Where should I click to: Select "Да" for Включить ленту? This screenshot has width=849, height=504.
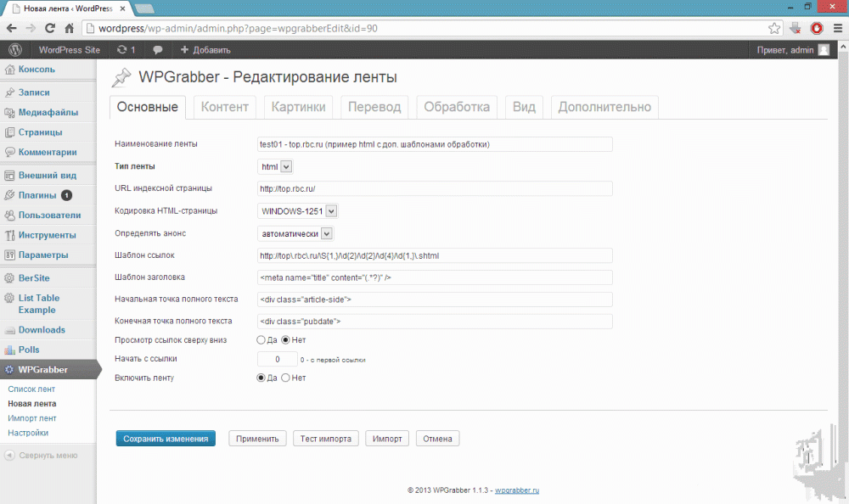(x=261, y=378)
